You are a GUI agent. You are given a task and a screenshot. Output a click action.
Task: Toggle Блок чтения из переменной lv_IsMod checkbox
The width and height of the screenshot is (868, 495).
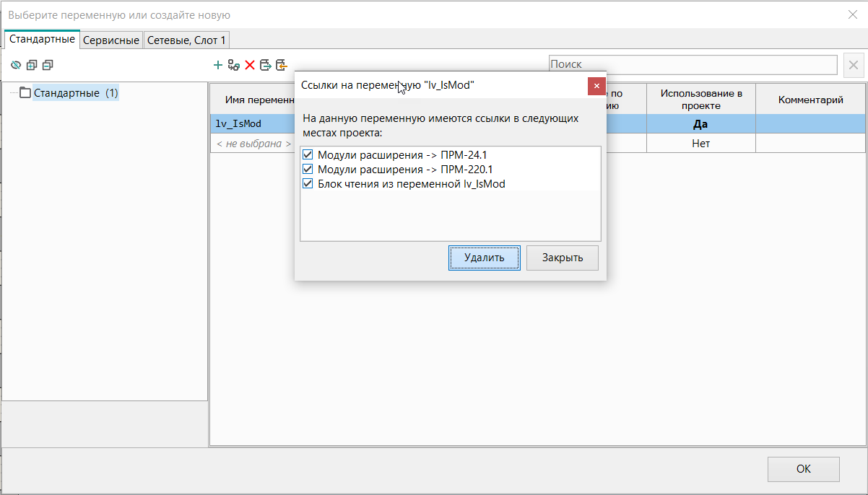pos(308,184)
